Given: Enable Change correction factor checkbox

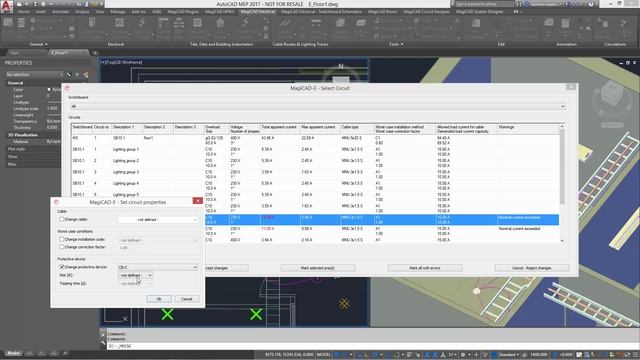Looking at the screenshot, I should tap(62, 247).
